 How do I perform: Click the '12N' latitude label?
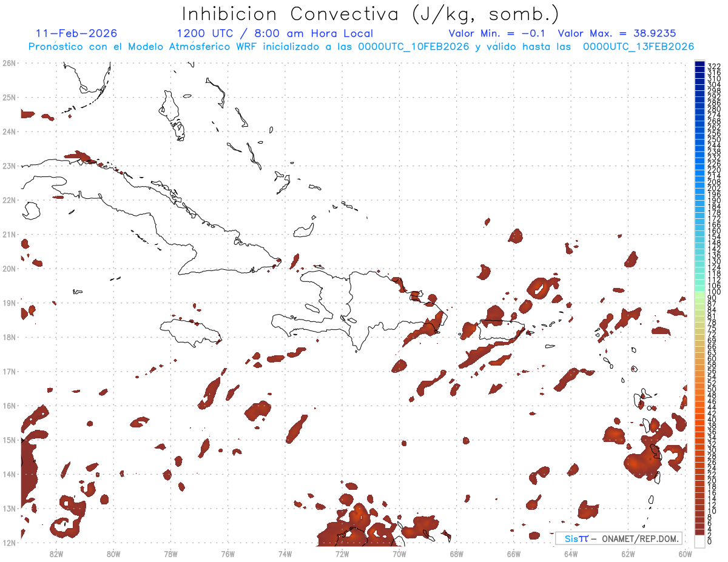tap(8, 543)
